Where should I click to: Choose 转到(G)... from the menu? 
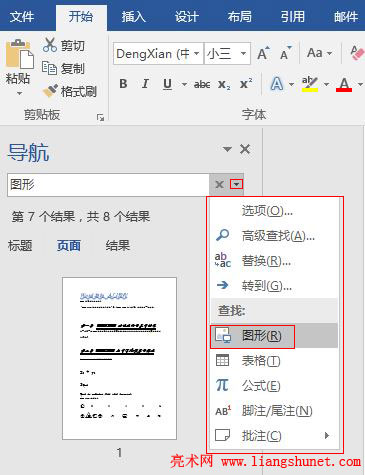(x=274, y=285)
